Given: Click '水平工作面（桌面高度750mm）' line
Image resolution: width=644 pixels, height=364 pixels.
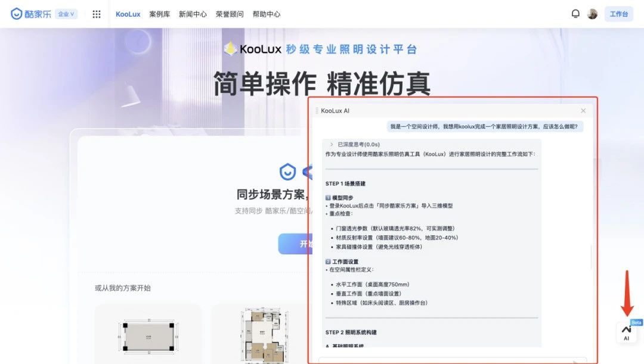Looking at the screenshot, I should [x=373, y=284].
